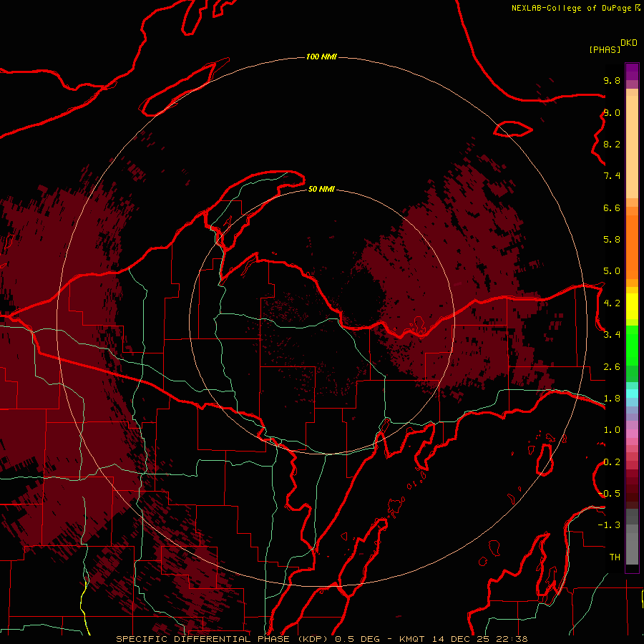Click the 0.2 legend value
Viewport: 644px width, 644px height.
612,462
